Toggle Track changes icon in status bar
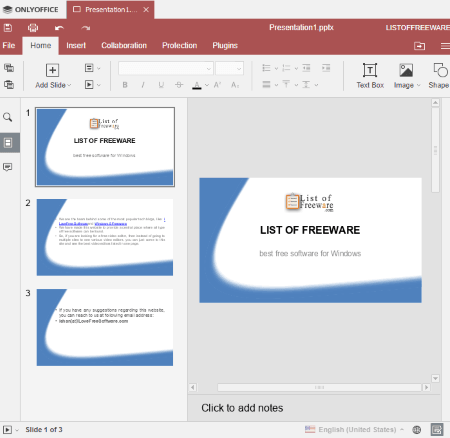This screenshot has width=450, height=438. (x=437, y=430)
